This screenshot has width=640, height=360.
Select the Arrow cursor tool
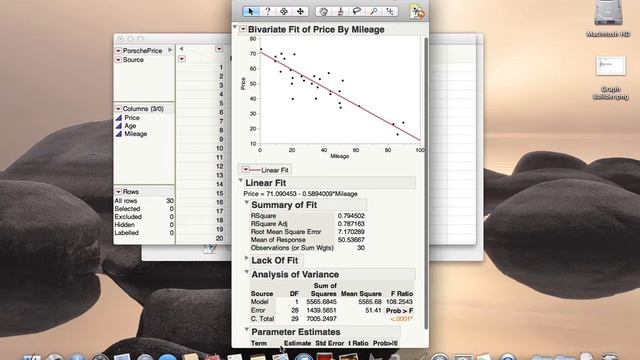[251, 11]
